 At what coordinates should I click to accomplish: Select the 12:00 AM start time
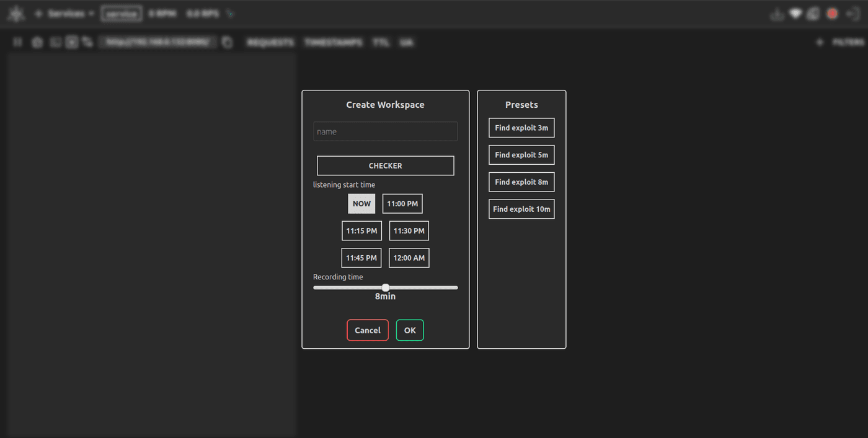pyautogui.click(x=409, y=258)
